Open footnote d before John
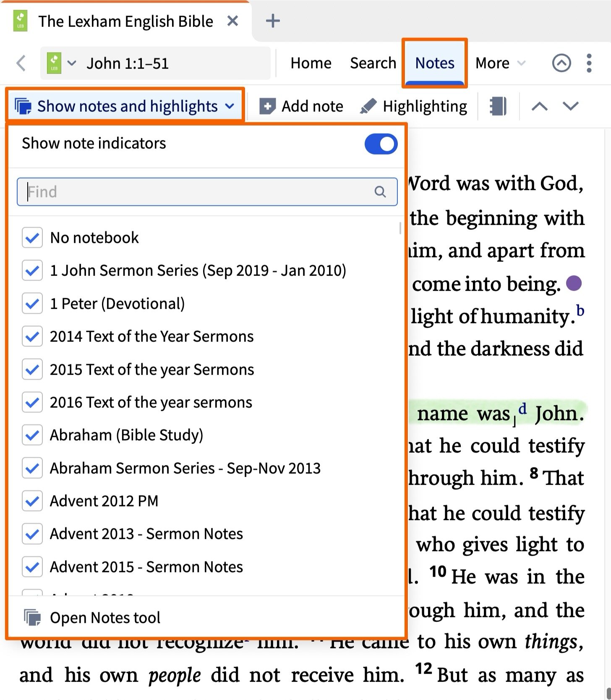This screenshot has width=611, height=700. click(522, 409)
